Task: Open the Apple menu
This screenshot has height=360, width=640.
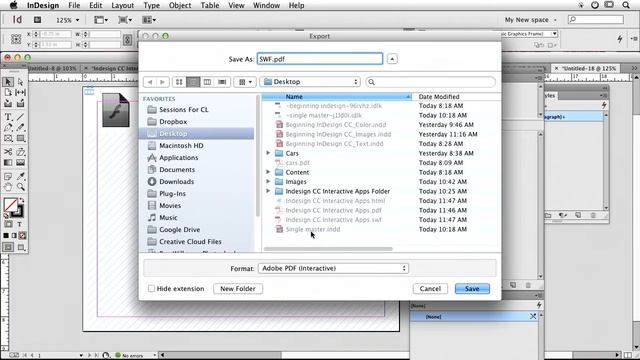Action: (x=13, y=5)
